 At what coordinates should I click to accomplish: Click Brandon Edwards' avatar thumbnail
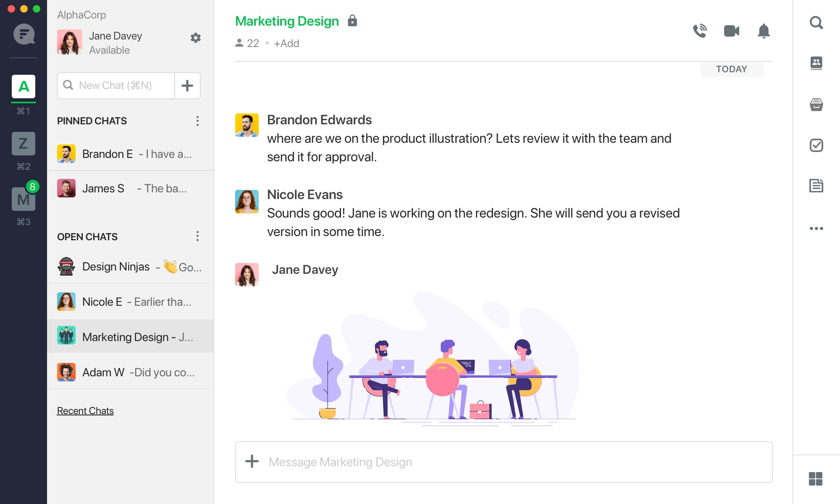click(x=247, y=125)
